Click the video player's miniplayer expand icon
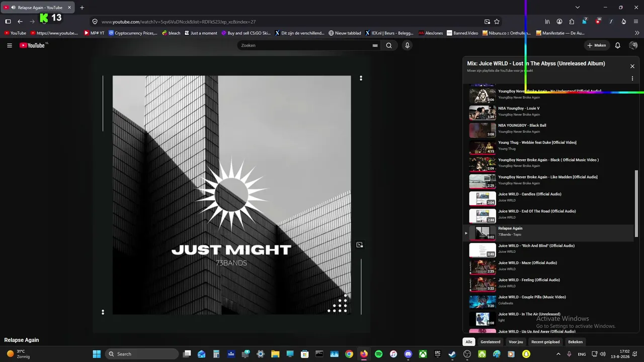 point(360,245)
